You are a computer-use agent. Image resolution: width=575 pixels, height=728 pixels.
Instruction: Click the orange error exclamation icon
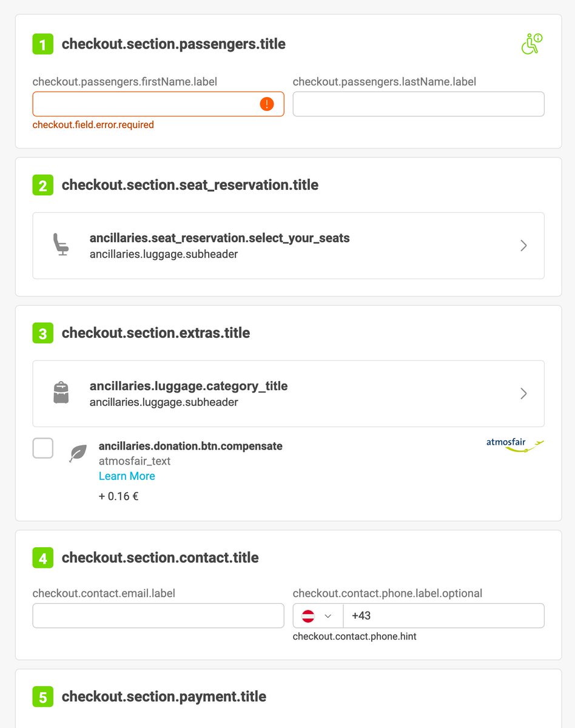coord(267,104)
